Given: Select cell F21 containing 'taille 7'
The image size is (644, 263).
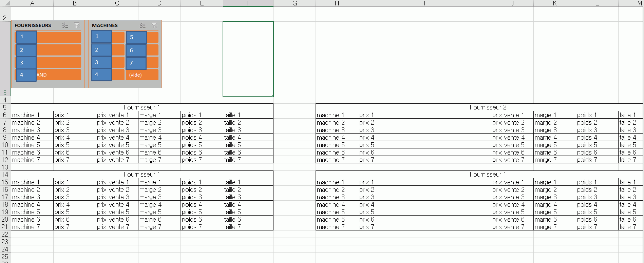Looking at the screenshot, I should pyautogui.click(x=248, y=227).
